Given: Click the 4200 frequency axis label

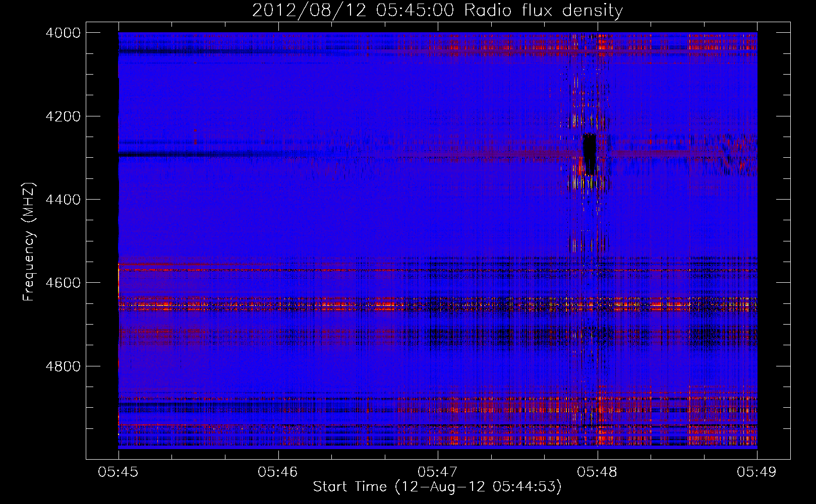Looking at the screenshot, I should pos(63,116).
